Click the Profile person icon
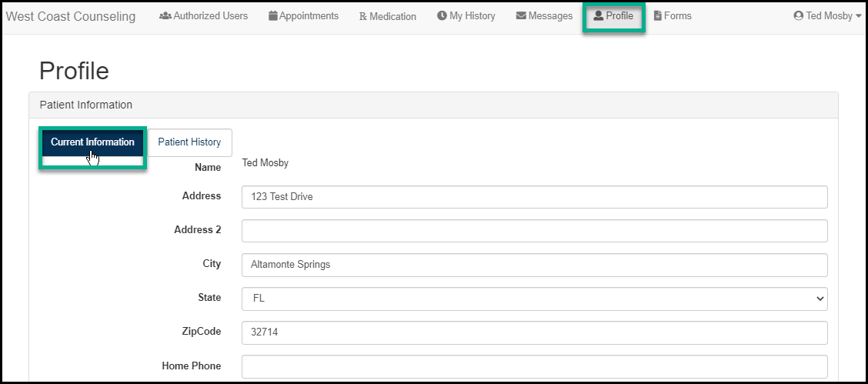This screenshot has width=868, height=384. click(x=599, y=16)
